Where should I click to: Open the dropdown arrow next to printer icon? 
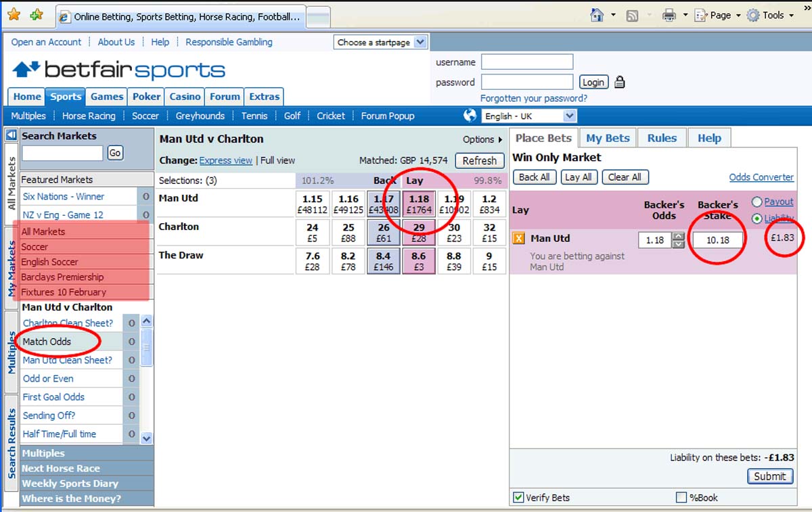685,15
